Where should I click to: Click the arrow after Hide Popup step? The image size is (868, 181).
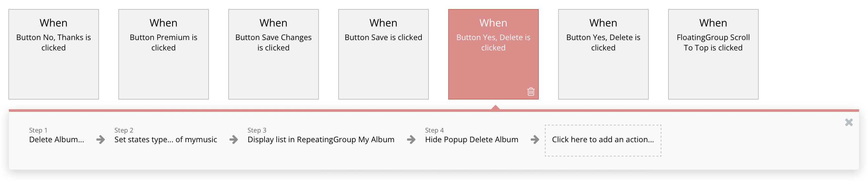[x=534, y=140]
